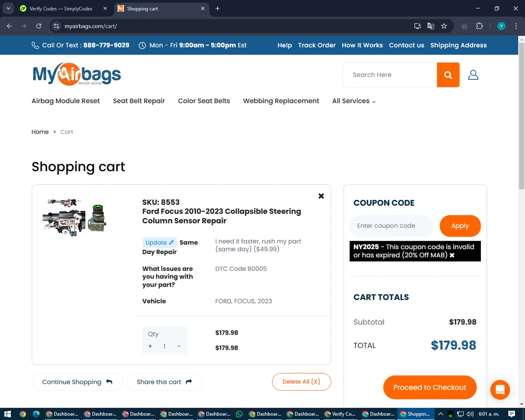Open a new browser tab

click(x=217, y=8)
